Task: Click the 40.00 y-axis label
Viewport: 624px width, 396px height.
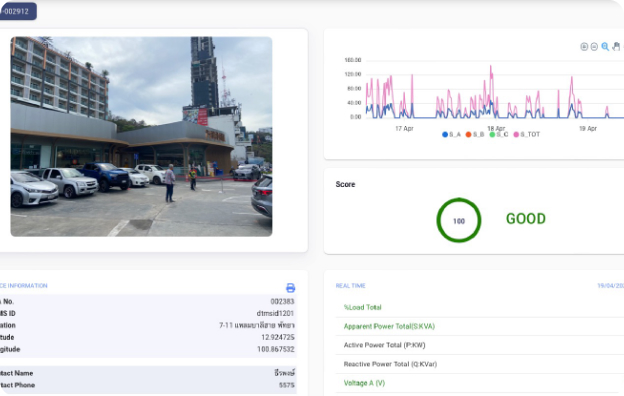Action: 354,103
